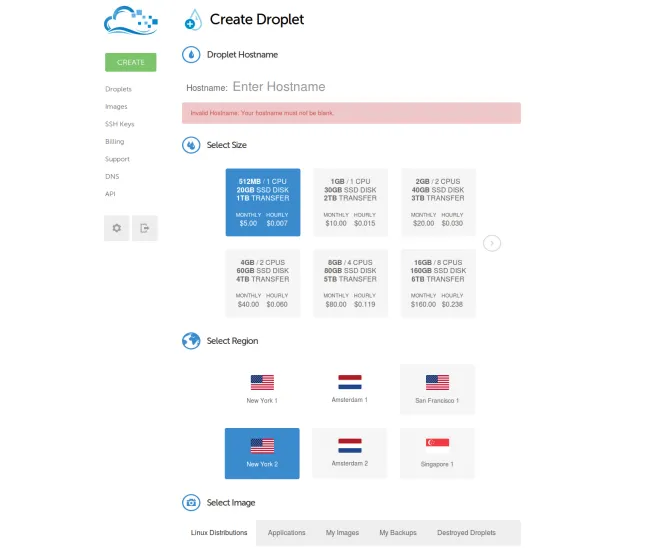The width and height of the screenshot is (650, 550).
Task: Click the logout icon in sidebar
Action: (145, 228)
